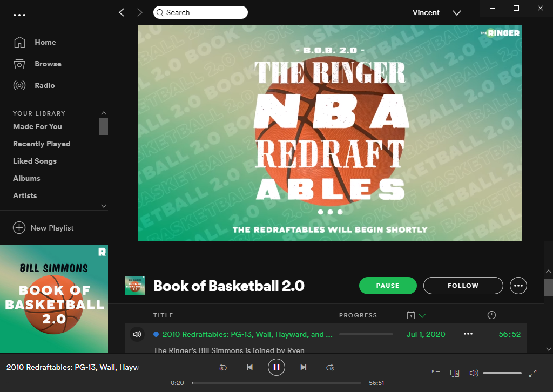Click the total time 56:51

(x=376, y=383)
